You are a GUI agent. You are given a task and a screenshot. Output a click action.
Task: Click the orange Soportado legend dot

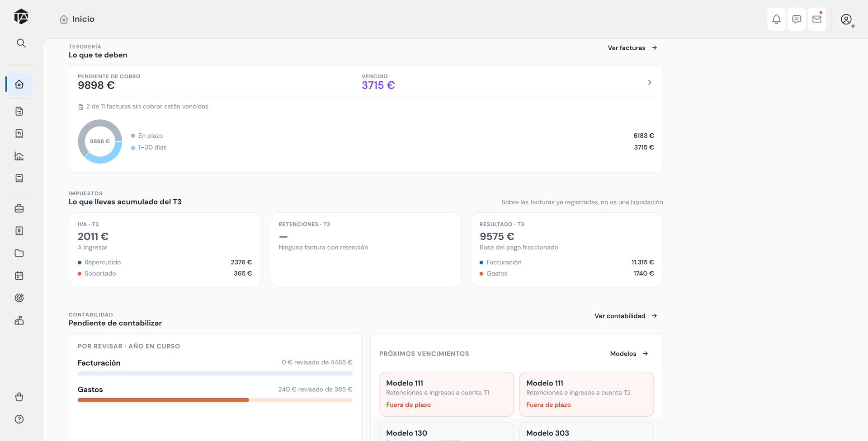coord(80,274)
